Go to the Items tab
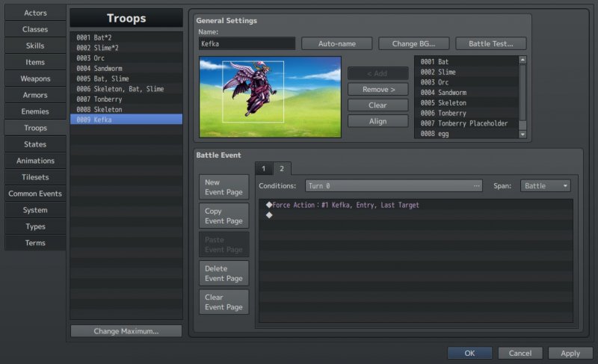This screenshot has width=598, height=364. pyautogui.click(x=35, y=62)
